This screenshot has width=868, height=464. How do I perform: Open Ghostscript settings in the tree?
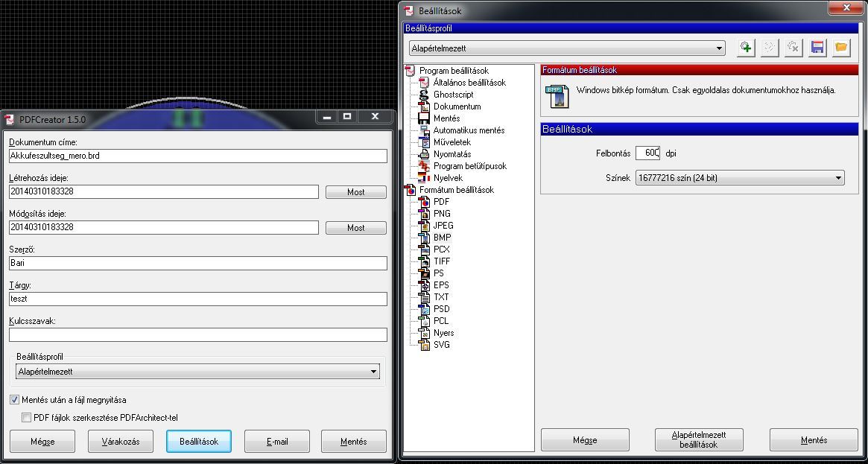[454, 95]
